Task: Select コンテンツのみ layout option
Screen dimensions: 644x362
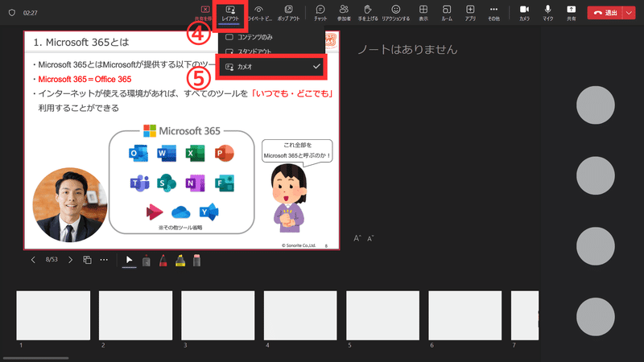Action: pyautogui.click(x=271, y=37)
